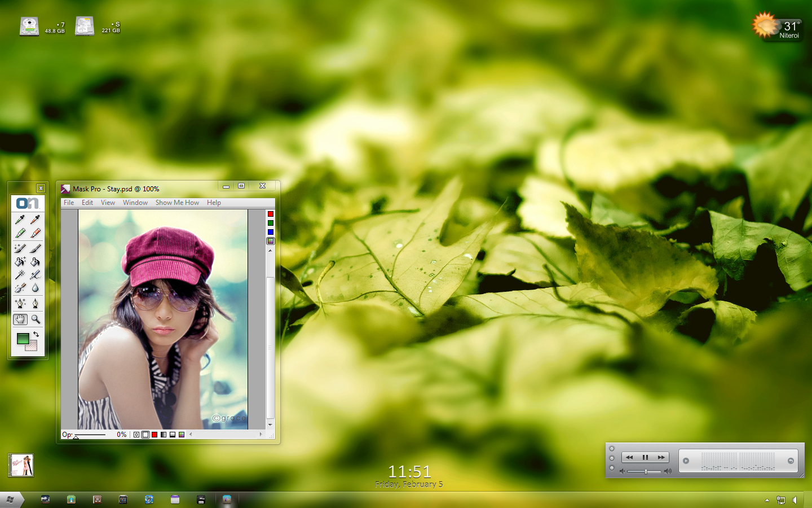Select the Magic Wand tool
812x508 pixels.
coord(20,275)
